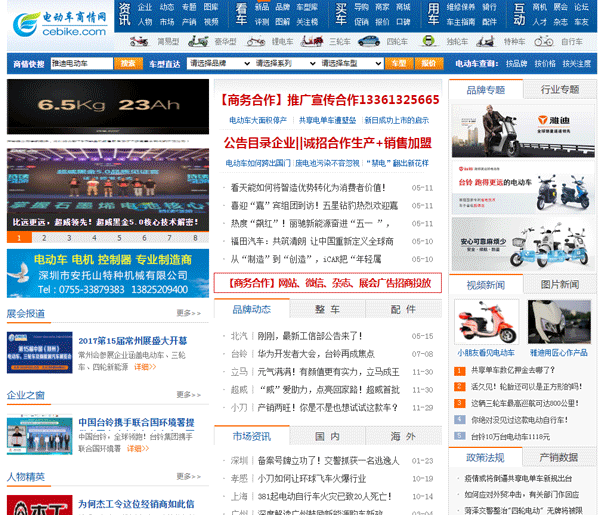The image size is (600, 515).
Task: Select the 简易型 scooter icon
Action: tap(139, 41)
